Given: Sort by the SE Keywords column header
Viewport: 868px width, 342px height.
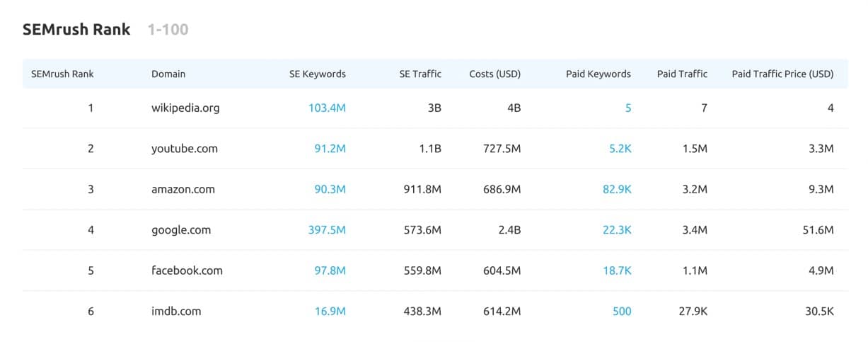Looking at the screenshot, I should click(x=318, y=74).
